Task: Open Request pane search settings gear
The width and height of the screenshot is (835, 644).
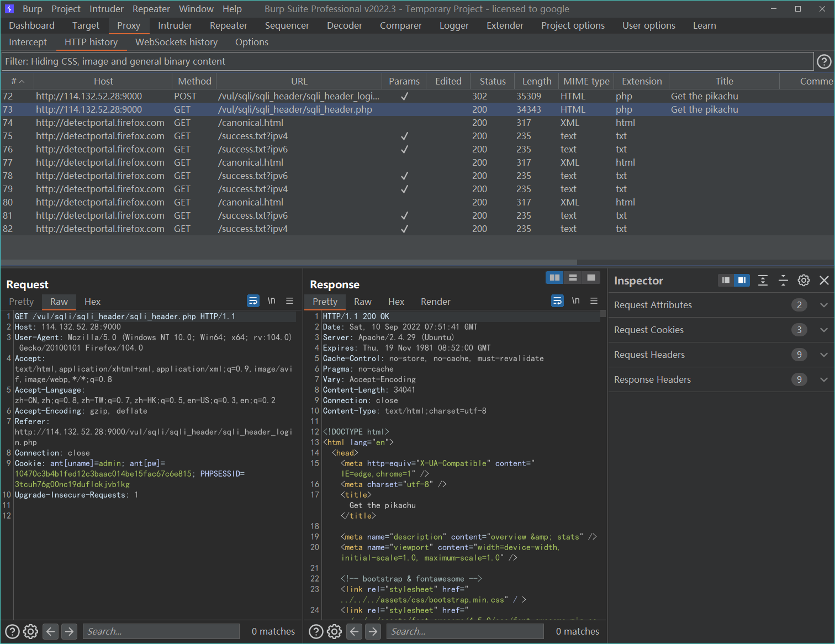Action: 31,631
